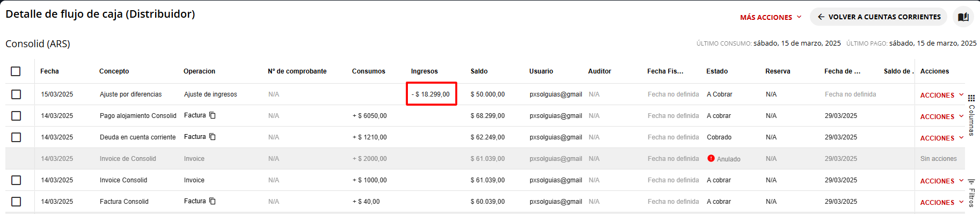The width and height of the screenshot is (980, 214).
Task: Open the Filtros filter icon panel
Action: 971,182
